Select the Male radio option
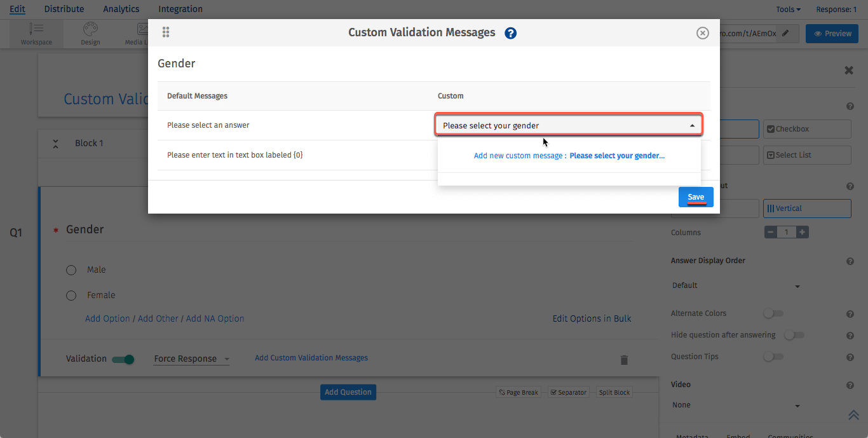The image size is (868, 438). (x=71, y=270)
